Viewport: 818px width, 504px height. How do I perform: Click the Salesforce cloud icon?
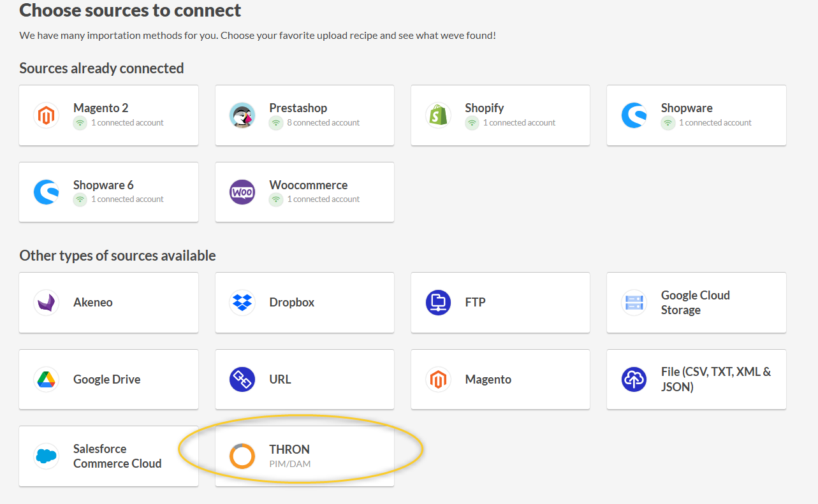pos(46,456)
